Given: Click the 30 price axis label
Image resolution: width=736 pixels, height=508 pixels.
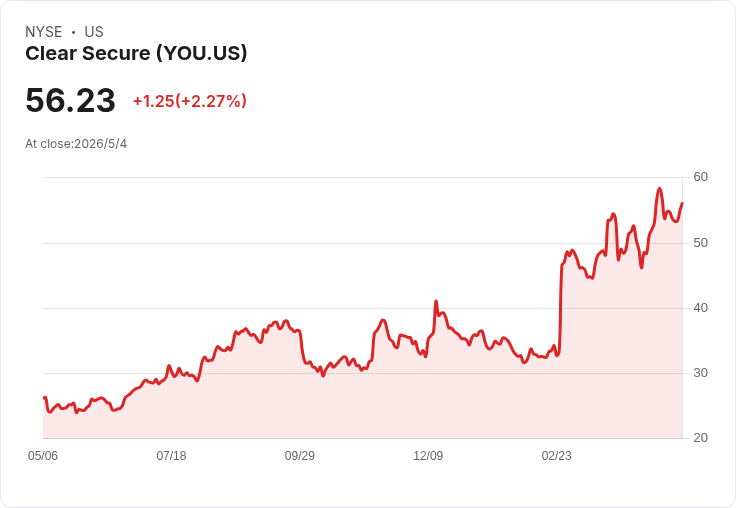Looking at the screenshot, I should pos(700,373).
